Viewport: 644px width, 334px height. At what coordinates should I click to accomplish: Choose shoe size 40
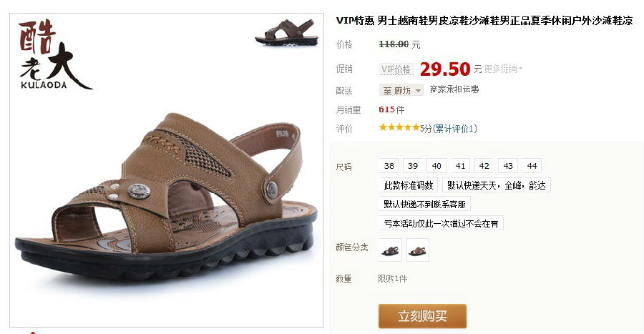(436, 166)
